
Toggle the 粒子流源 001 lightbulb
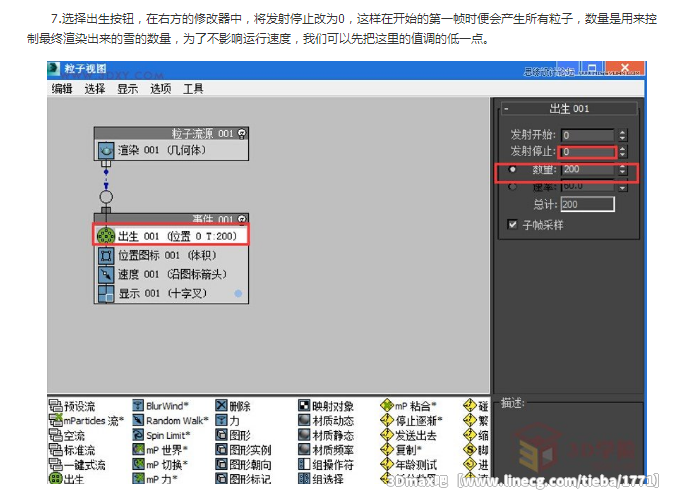click(x=242, y=133)
